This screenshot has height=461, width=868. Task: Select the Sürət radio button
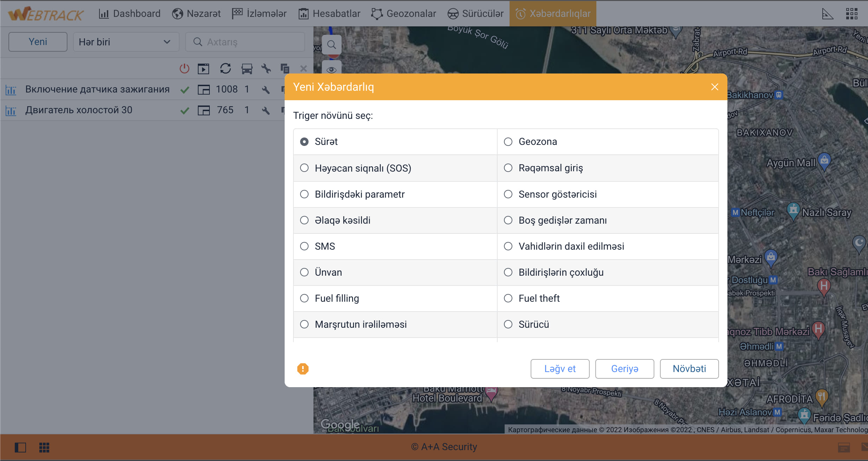[x=305, y=142]
